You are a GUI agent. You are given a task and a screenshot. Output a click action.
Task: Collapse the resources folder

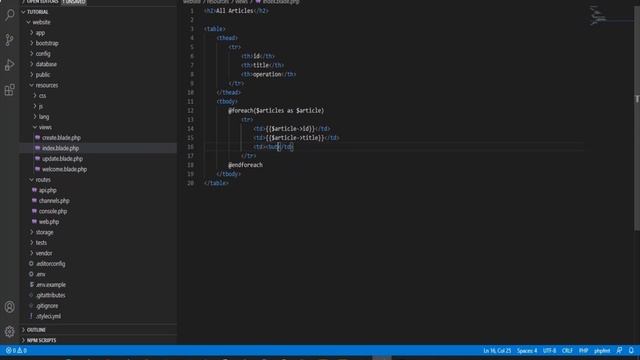47,85
